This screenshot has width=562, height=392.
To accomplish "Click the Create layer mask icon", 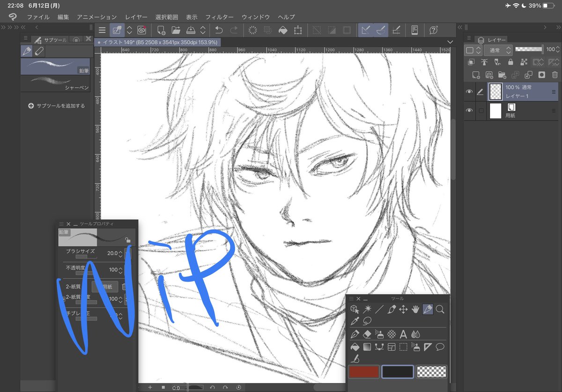I will (x=541, y=74).
